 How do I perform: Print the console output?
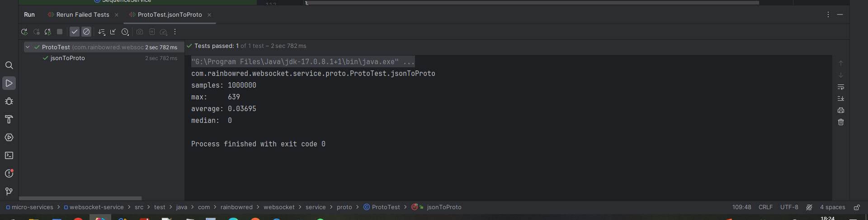841,111
